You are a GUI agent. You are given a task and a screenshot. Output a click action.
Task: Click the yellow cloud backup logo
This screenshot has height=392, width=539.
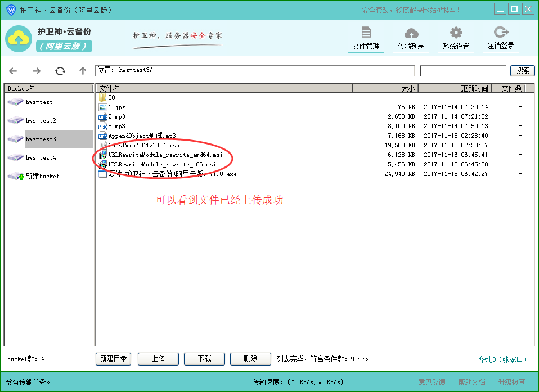click(19, 39)
